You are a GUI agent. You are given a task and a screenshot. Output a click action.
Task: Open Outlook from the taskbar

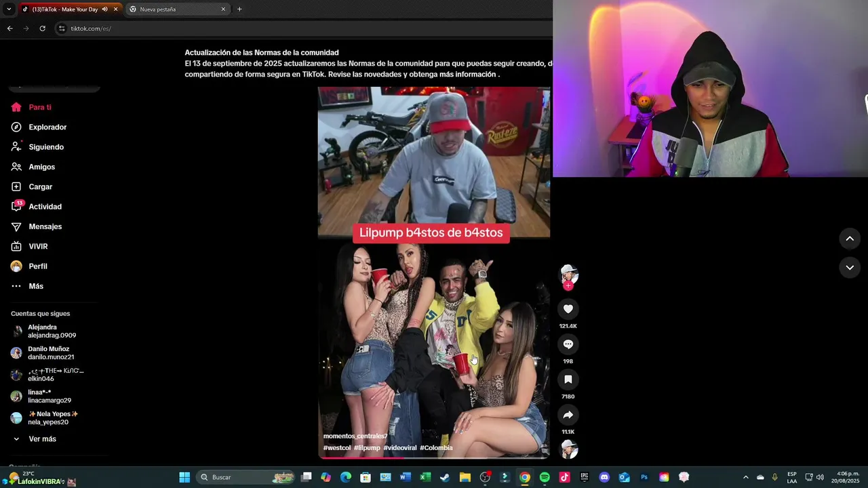(x=625, y=477)
